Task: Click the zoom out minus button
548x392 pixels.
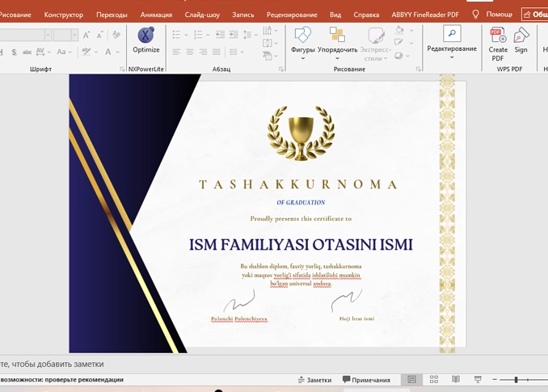Action: pyautogui.click(x=495, y=379)
